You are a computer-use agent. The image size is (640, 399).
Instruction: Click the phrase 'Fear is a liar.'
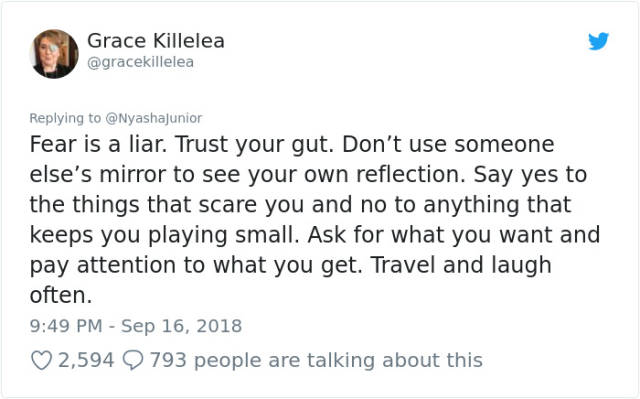(x=98, y=144)
